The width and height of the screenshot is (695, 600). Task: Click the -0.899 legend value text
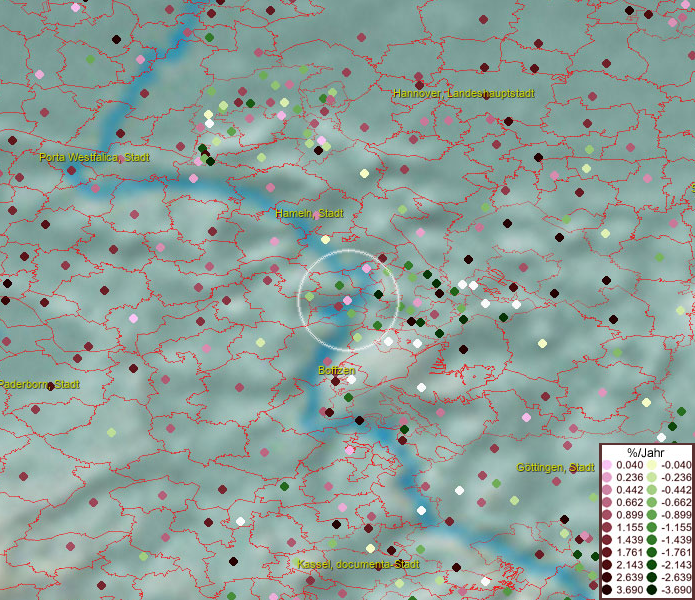pyautogui.click(x=676, y=515)
